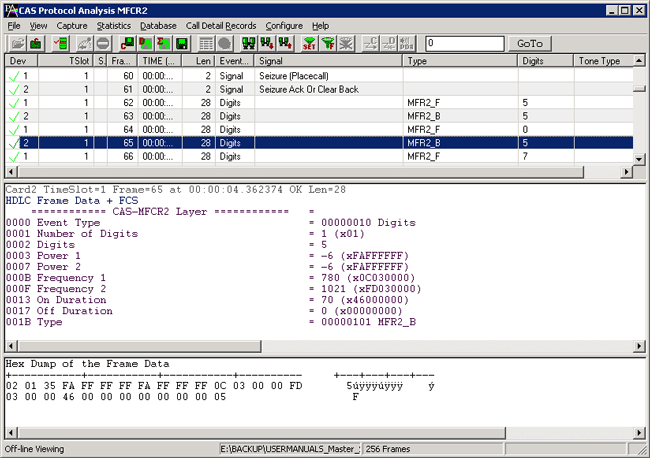Click the TSlot column header
The image size is (650, 458).
click(x=65, y=61)
